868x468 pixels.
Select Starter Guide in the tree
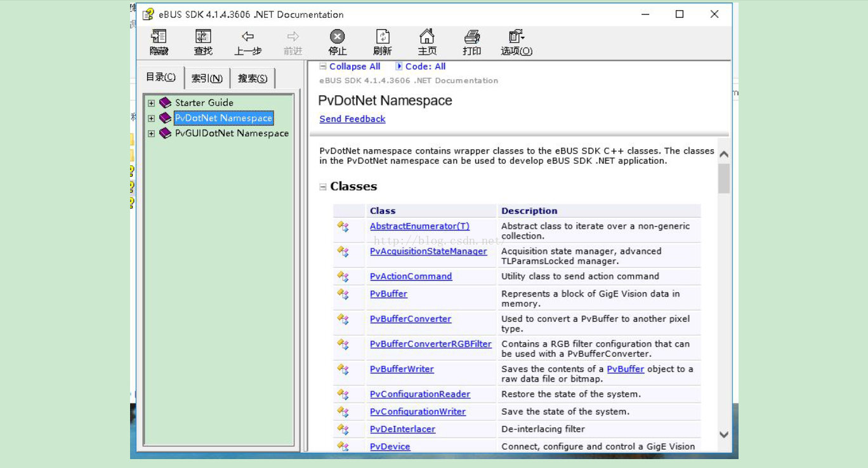click(x=204, y=102)
